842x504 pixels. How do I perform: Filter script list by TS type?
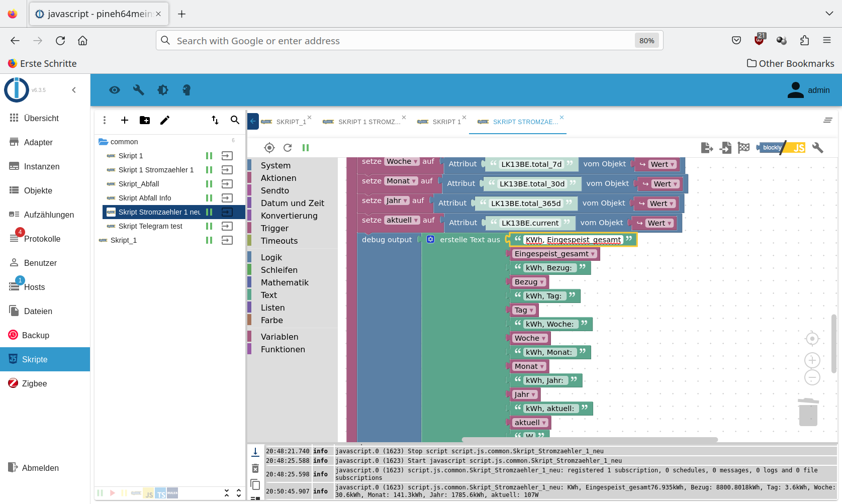pyautogui.click(x=160, y=493)
